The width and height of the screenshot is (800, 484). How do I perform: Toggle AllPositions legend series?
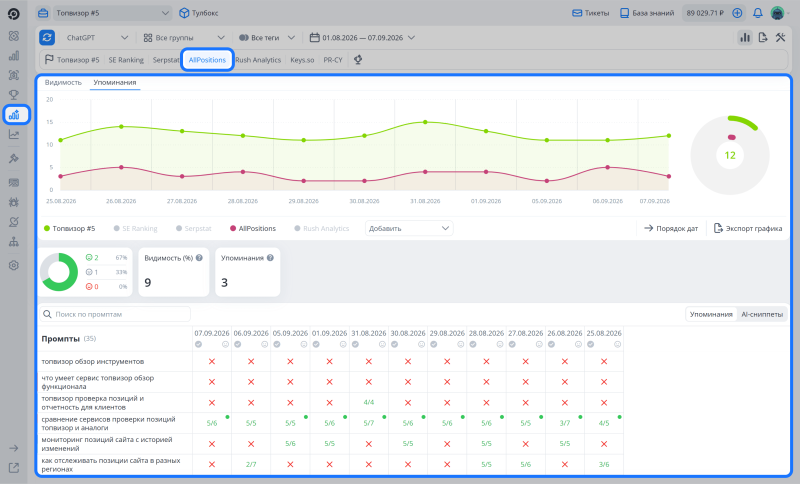click(x=253, y=228)
